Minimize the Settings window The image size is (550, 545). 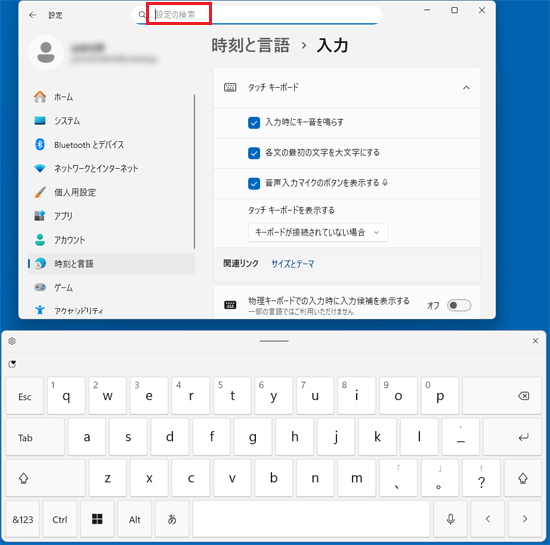click(x=427, y=10)
